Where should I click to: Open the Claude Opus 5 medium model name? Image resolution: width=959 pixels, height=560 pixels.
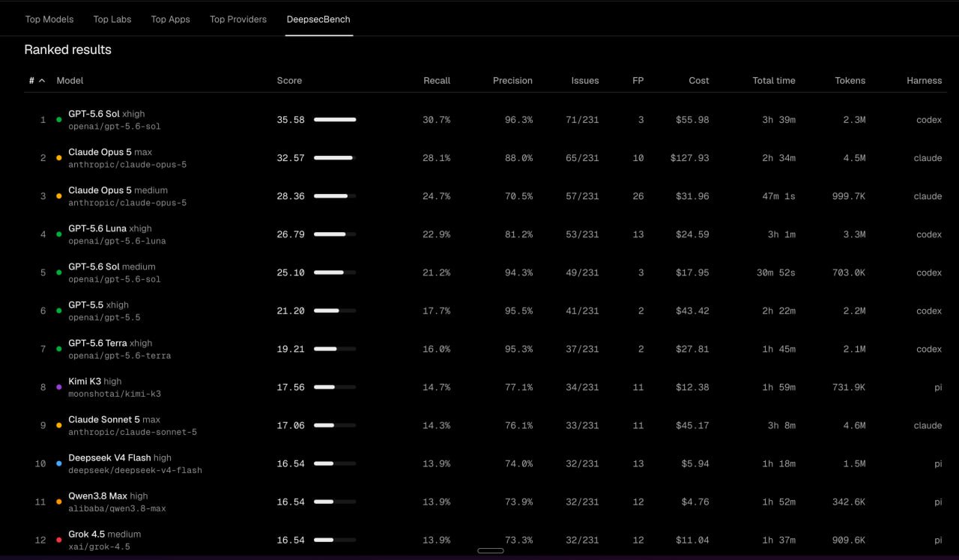[118, 190]
